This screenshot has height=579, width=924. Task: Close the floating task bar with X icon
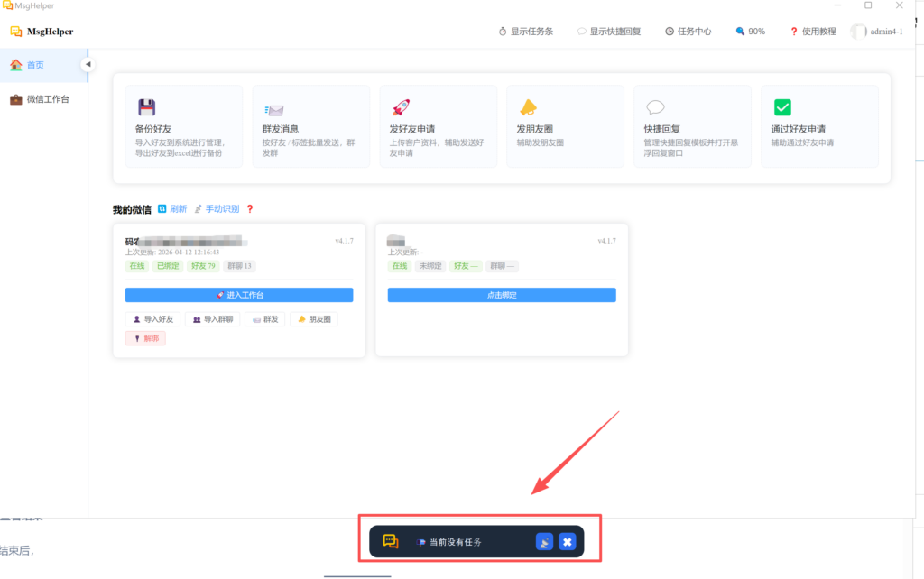click(567, 542)
